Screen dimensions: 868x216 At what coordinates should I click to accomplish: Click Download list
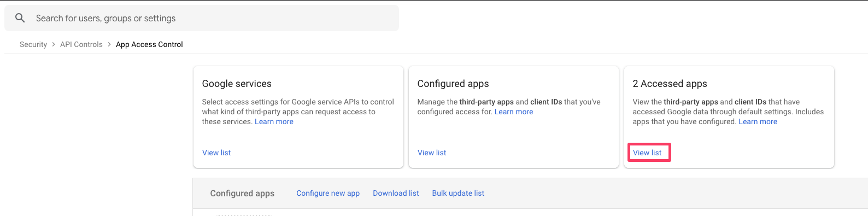(396, 193)
